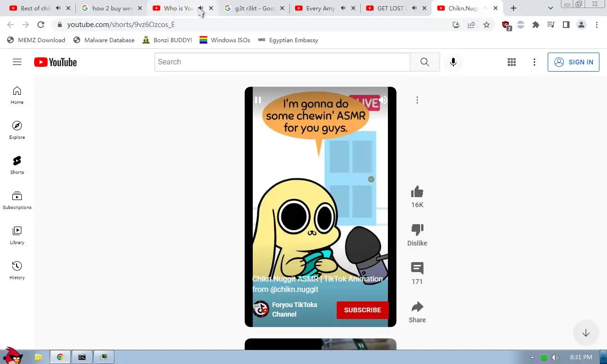The width and height of the screenshot is (607, 364).
Task: Focus the YouTube search box
Action: [282, 62]
